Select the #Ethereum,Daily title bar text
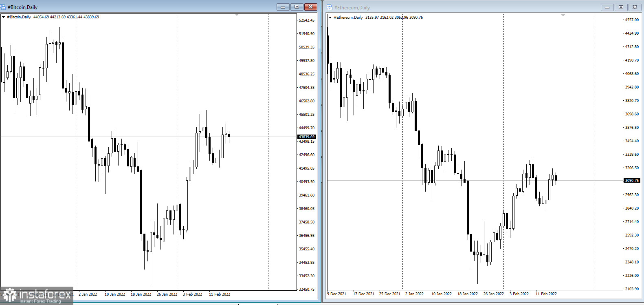The height and width of the screenshot is (305, 644). pos(352,8)
